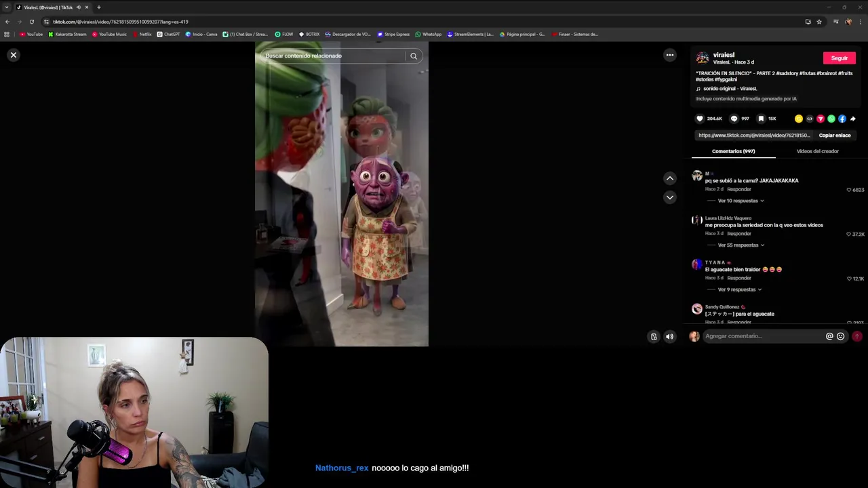Open Sandy Quiñonez commenter avatar

tap(697, 308)
